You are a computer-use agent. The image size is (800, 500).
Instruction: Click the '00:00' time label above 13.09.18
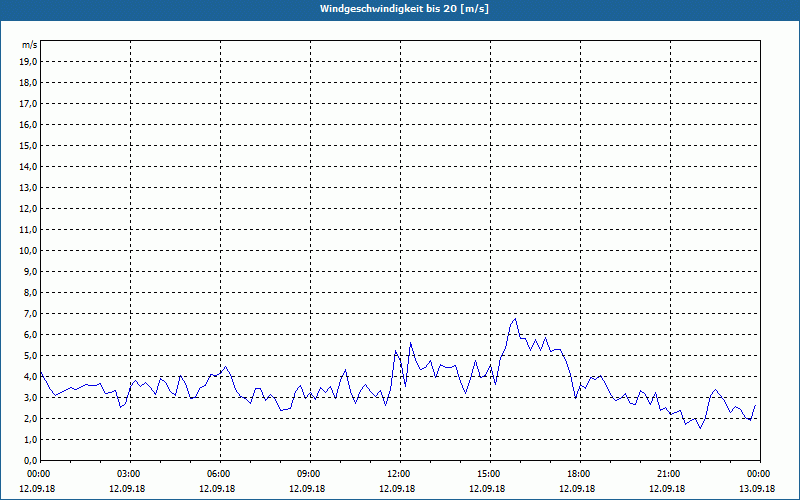point(758,474)
